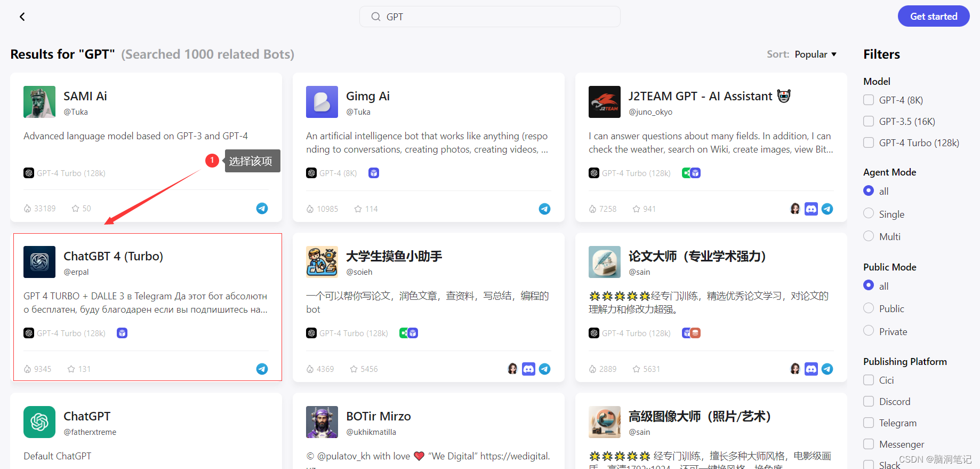The image size is (980, 469).
Task: Select Private mode option
Action: pyautogui.click(x=869, y=331)
